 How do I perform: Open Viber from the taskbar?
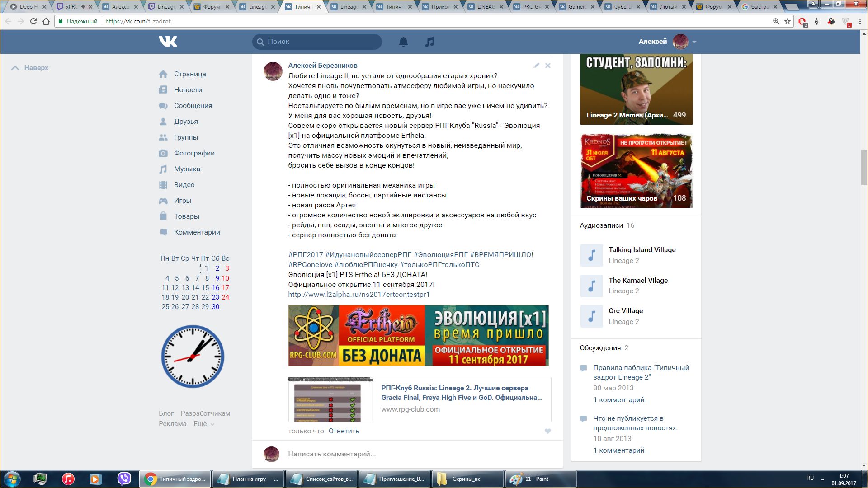[124, 479]
